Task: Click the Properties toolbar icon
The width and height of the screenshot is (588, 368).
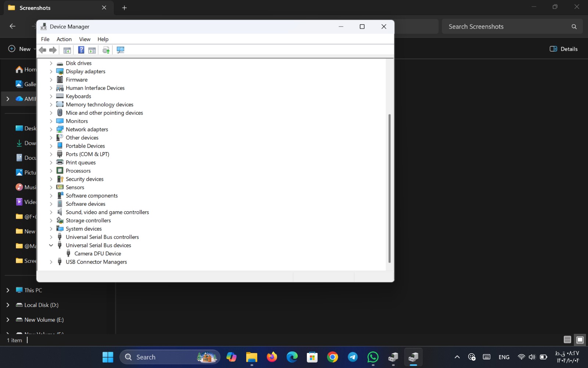Action: pyautogui.click(x=92, y=50)
